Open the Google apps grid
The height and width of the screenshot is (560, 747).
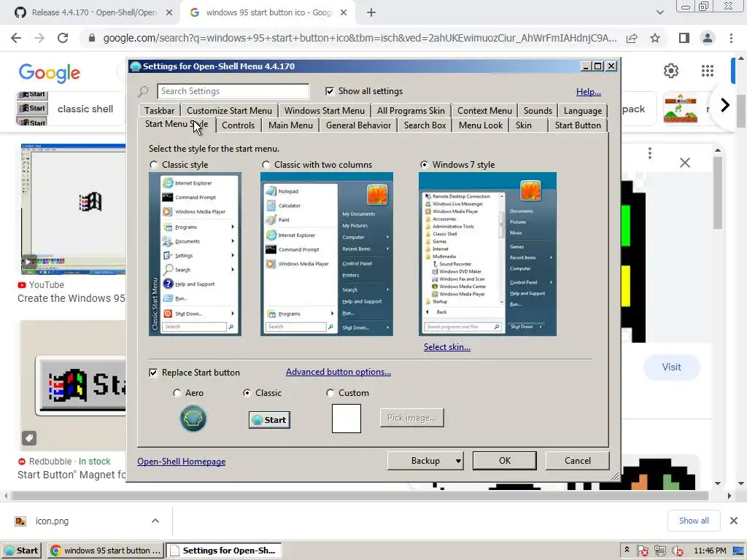708,71
